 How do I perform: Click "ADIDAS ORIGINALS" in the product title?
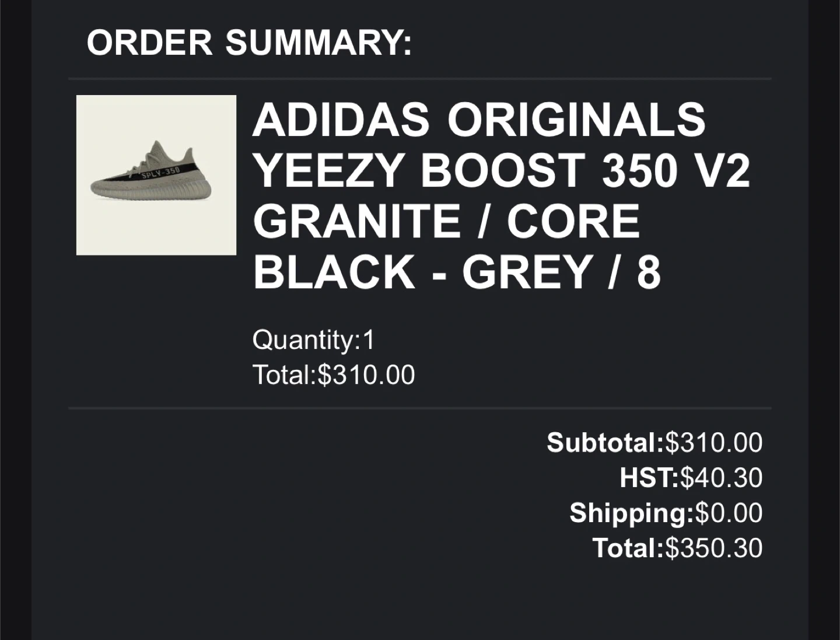[x=478, y=119]
